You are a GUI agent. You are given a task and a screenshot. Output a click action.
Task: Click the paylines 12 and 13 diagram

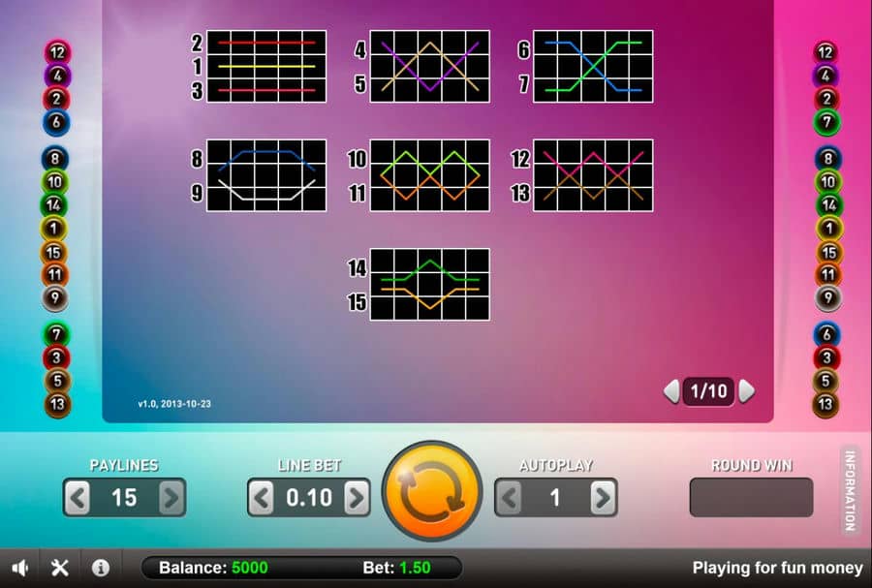coord(593,175)
